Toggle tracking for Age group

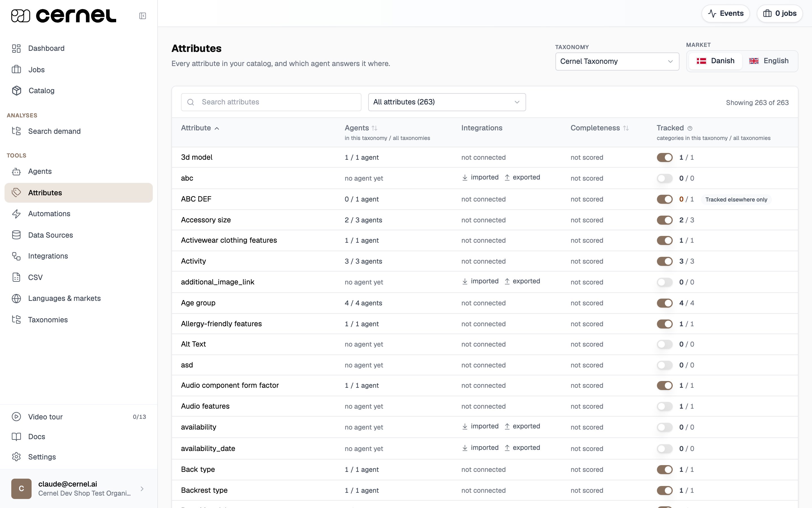click(664, 303)
